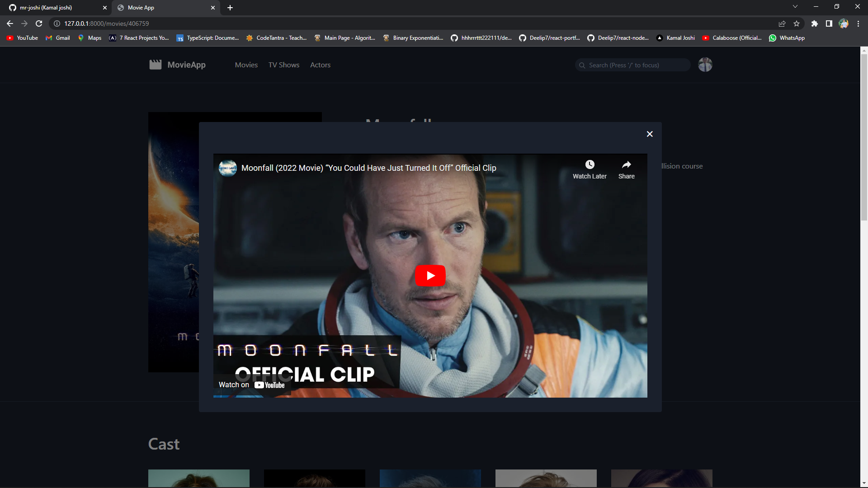
Task: Add the video to Watch Later
Action: pyautogui.click(x=590, y=164)
